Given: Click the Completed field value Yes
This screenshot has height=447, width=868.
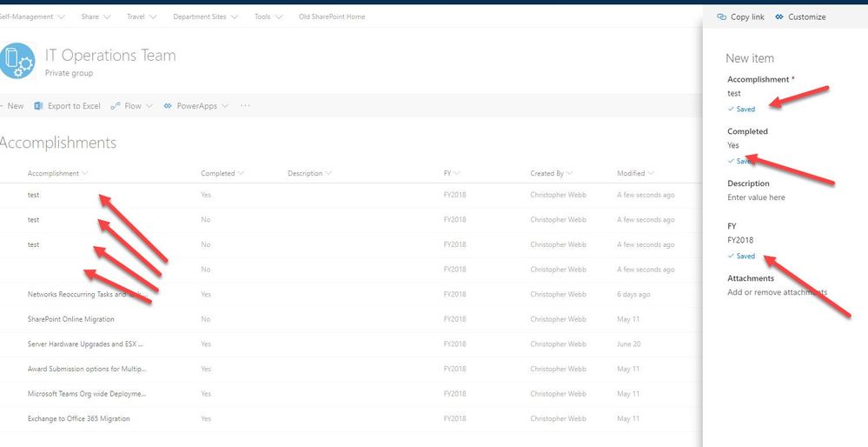Looking at the screenshot, I should (733, 146).
